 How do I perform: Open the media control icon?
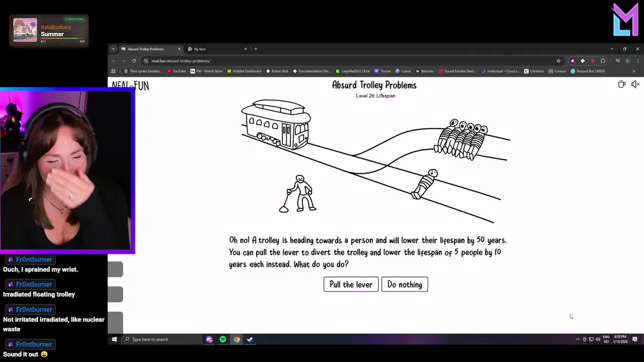(617, 61)
